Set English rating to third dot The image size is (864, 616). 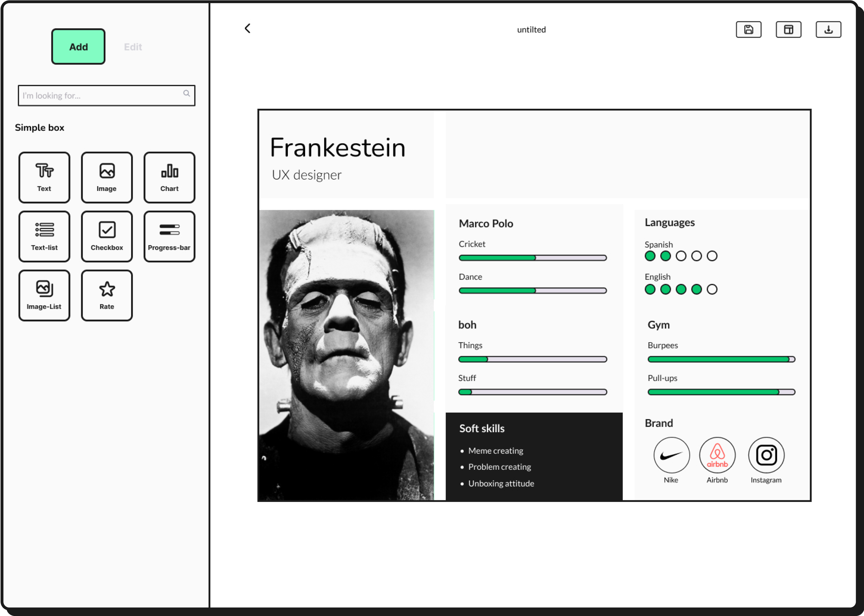pyautogui.click(x=681, y=290)
